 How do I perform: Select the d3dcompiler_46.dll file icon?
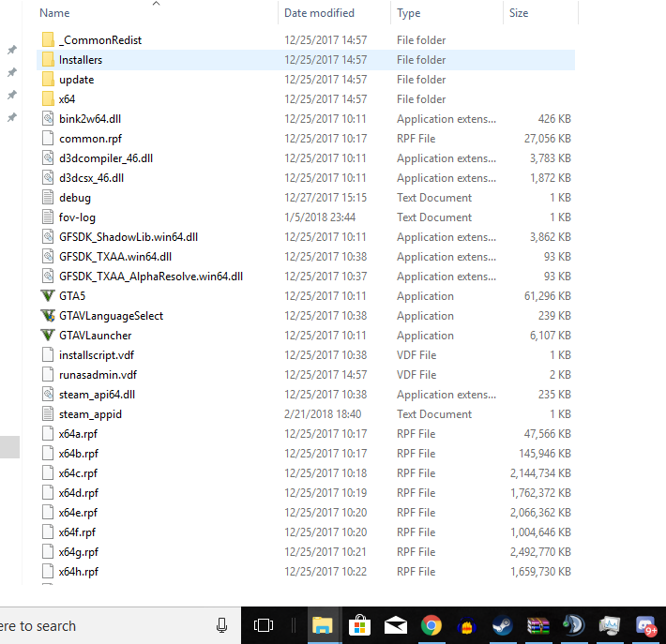tap(48, 157)
